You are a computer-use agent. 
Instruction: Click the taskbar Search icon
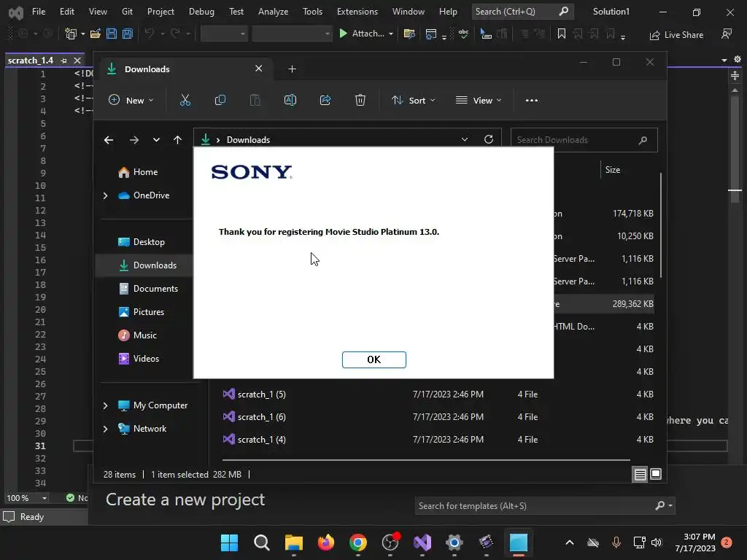coord(262,542)
